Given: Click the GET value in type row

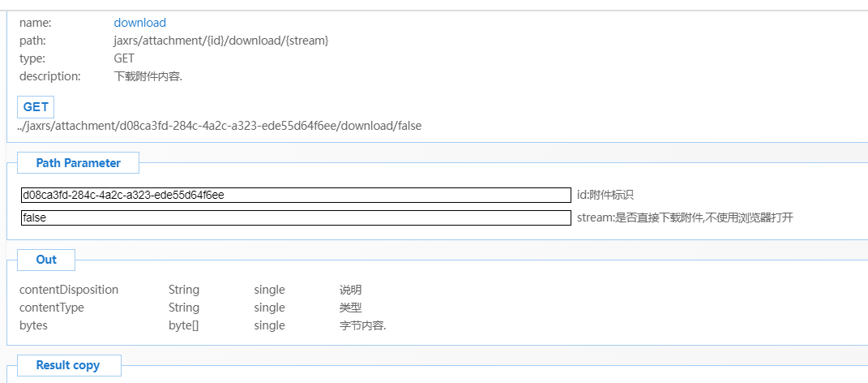Looking at the screenshot, I should pyautogui.click(x=124, y=58).
